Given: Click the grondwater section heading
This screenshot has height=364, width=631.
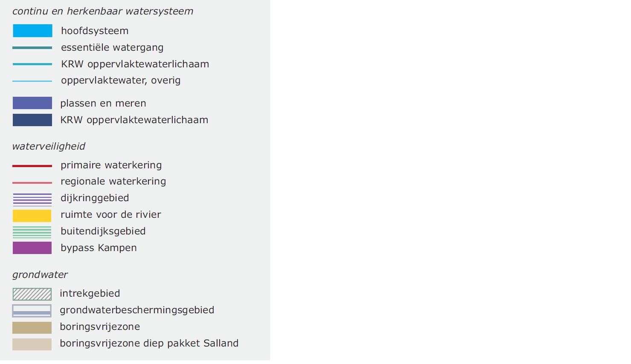Looking at the screenshot, I should (x=40, y=274).
